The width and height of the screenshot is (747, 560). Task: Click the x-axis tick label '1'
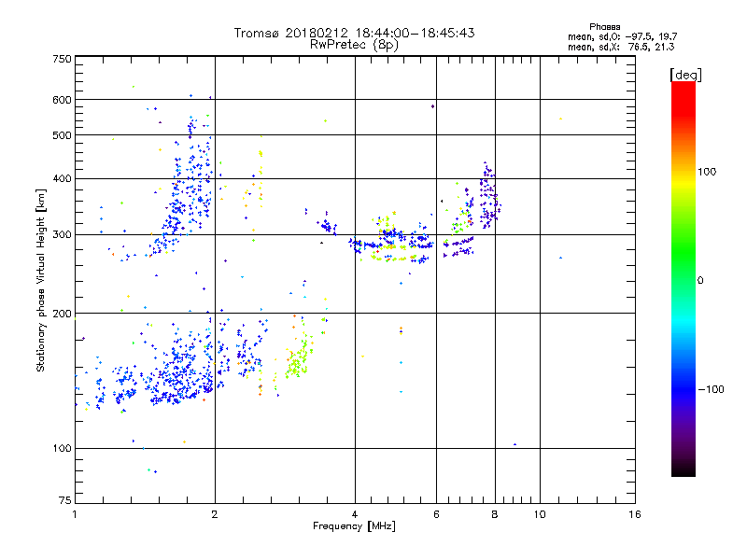click(x=75, y=514)
